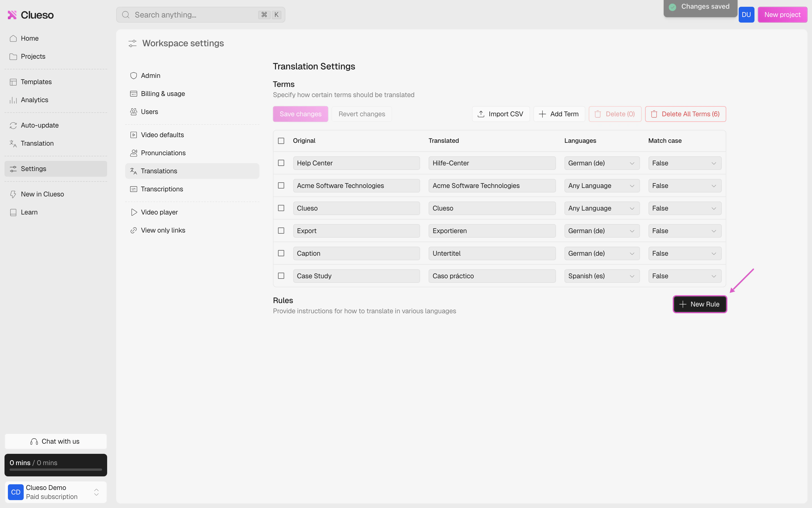Image resolution: width=812 pixels, height=508 pixels.
Task: Open language dropdown for Acme Software Technologies row
Action: 602,185
